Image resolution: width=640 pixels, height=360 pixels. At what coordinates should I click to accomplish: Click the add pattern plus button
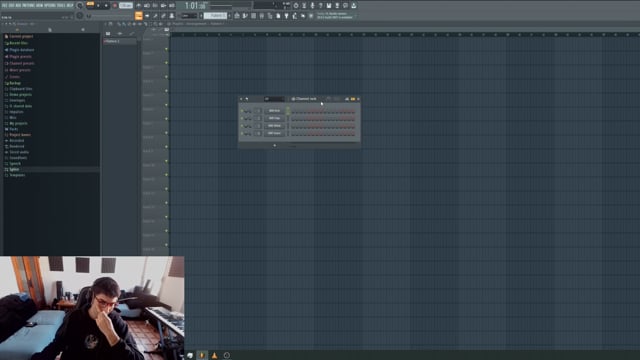(230, 16)
